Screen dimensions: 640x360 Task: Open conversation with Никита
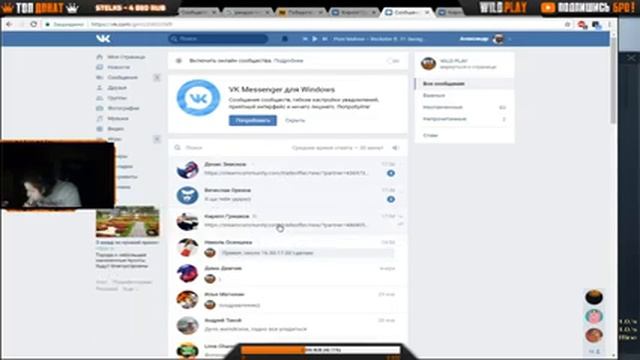click(x=288, y=247)
